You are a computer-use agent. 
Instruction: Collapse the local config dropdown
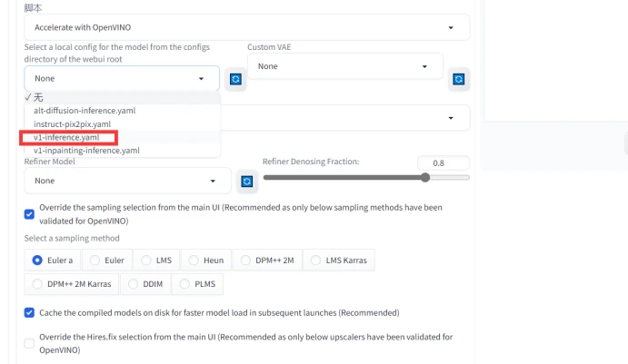122,79
